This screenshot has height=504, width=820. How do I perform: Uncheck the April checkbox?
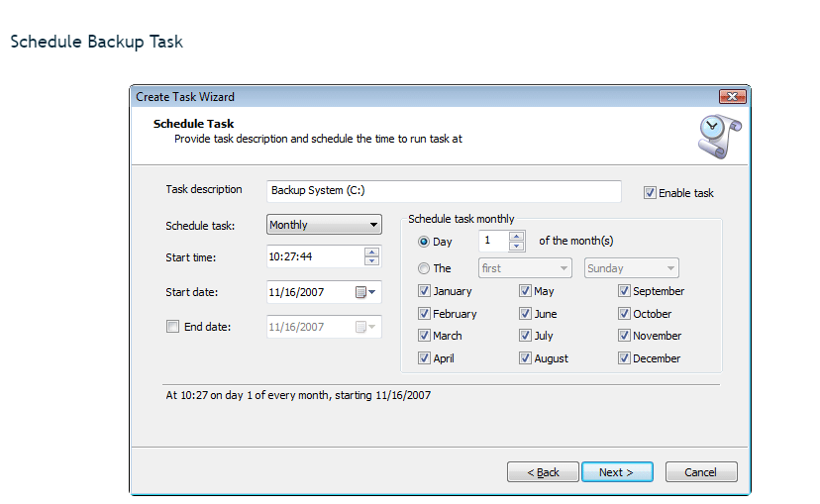[x=424, y=358]
